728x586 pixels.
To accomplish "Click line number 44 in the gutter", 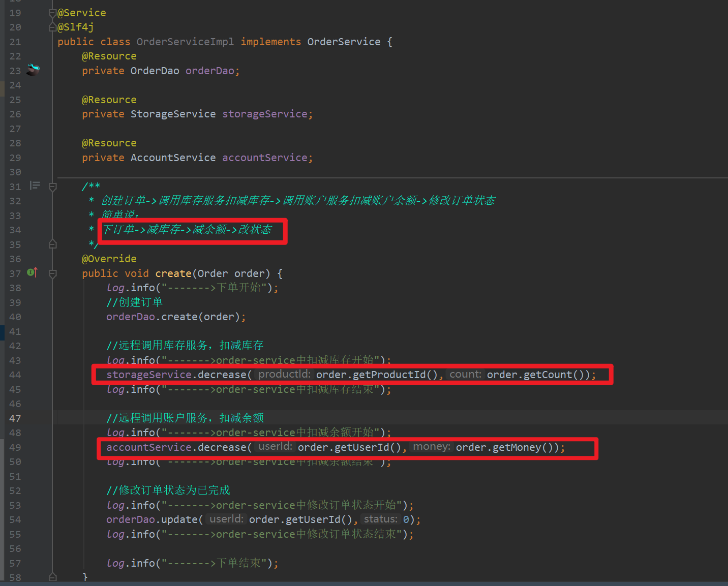I will (x=15, y=375).
